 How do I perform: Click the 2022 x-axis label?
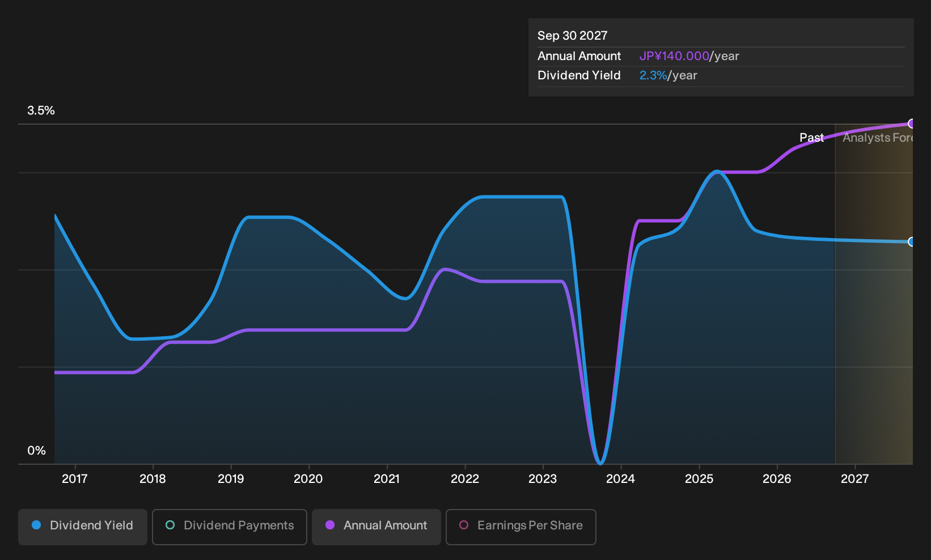point(465,479)
